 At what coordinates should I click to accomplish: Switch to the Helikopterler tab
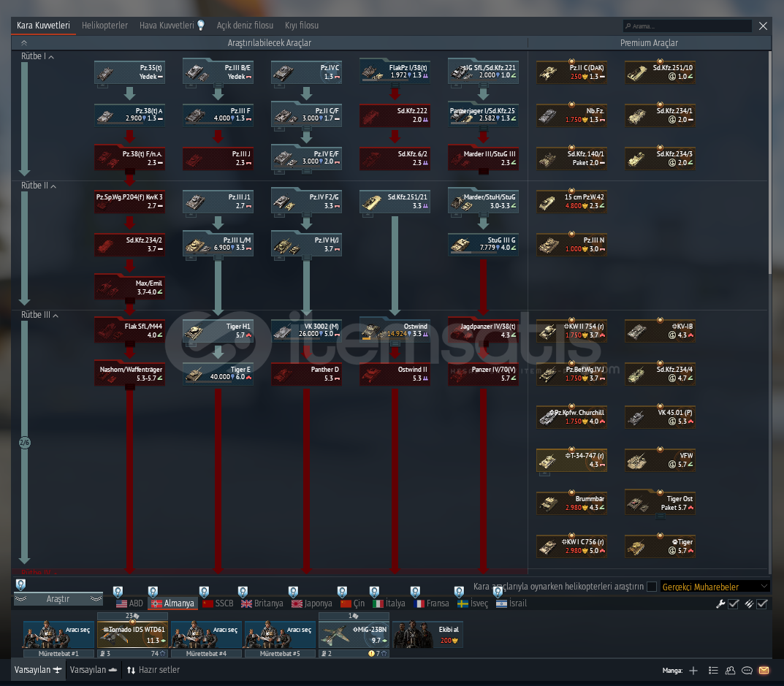tap(104, 26)
